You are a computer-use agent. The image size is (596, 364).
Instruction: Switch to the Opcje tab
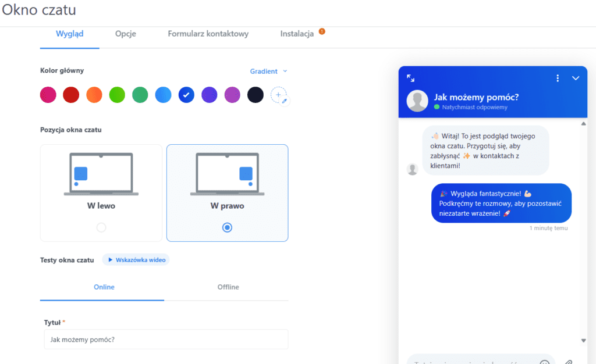tap(126, 34)
